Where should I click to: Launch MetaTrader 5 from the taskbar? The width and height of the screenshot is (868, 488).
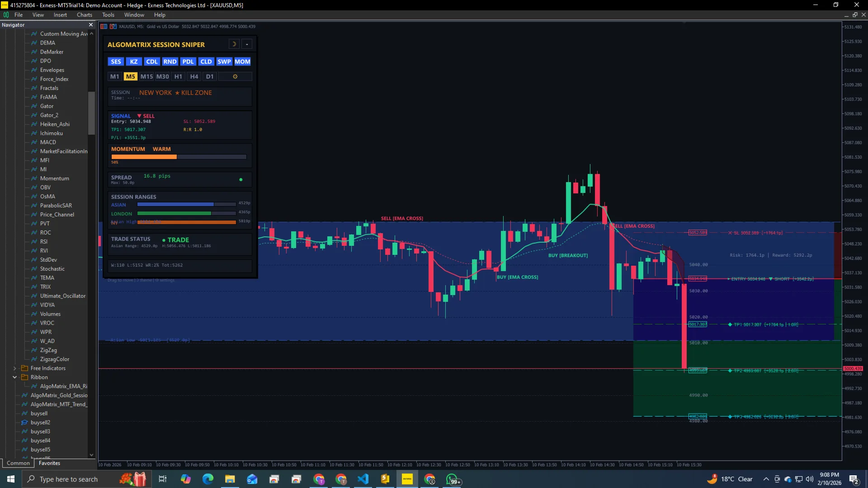(x=407, y=479)
